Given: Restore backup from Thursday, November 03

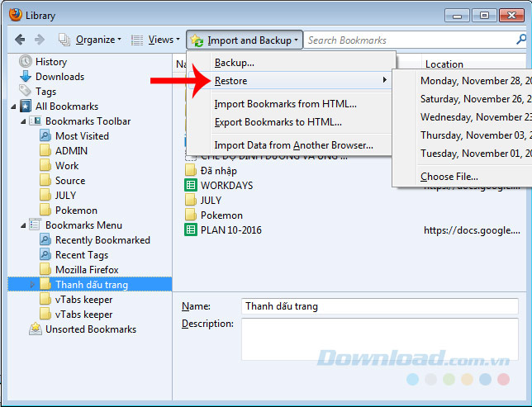Looking at the screenshot, I should point(475,135).
